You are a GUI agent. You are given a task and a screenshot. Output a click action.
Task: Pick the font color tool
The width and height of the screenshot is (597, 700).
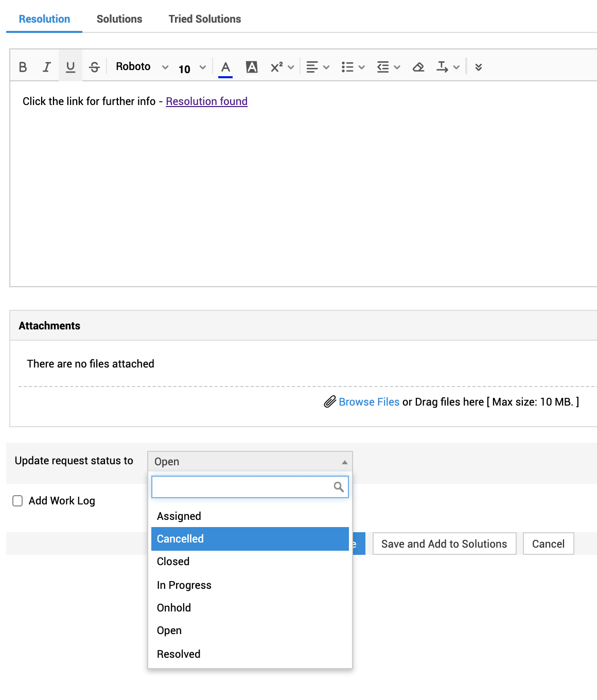tap(225, 67)
